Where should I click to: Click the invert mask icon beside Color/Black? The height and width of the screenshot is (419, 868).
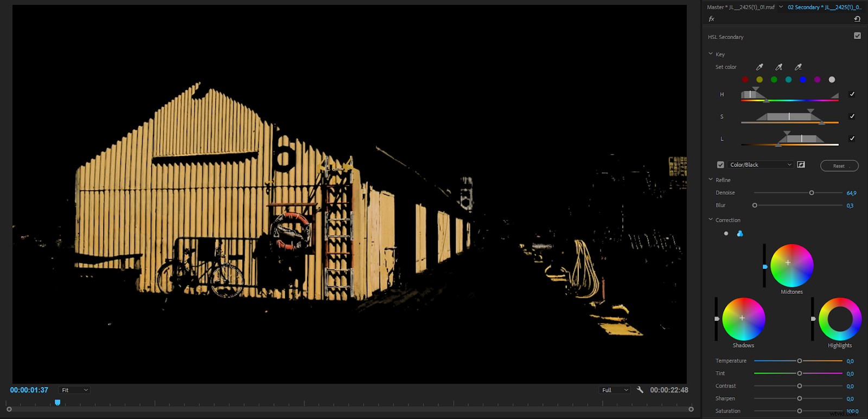tap(801, 165)
